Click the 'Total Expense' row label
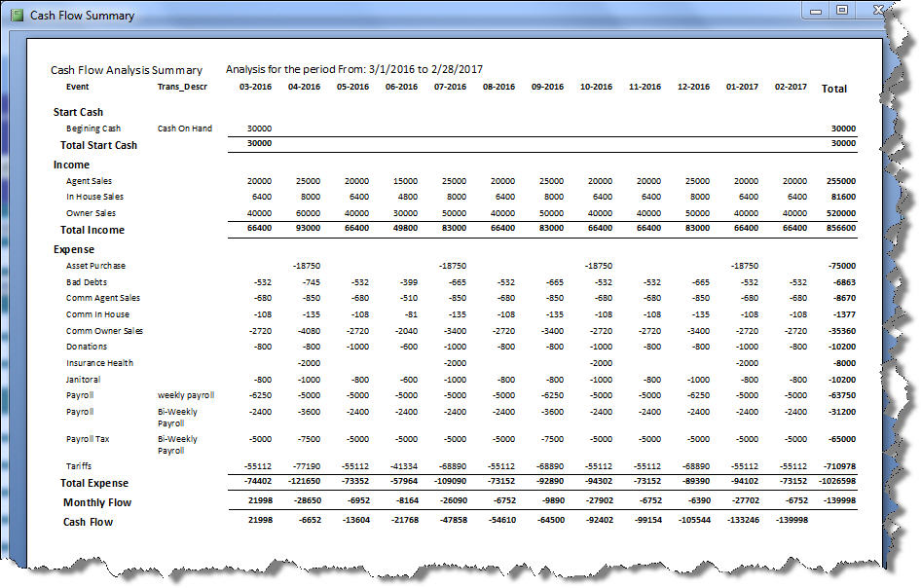 (94, 483)
